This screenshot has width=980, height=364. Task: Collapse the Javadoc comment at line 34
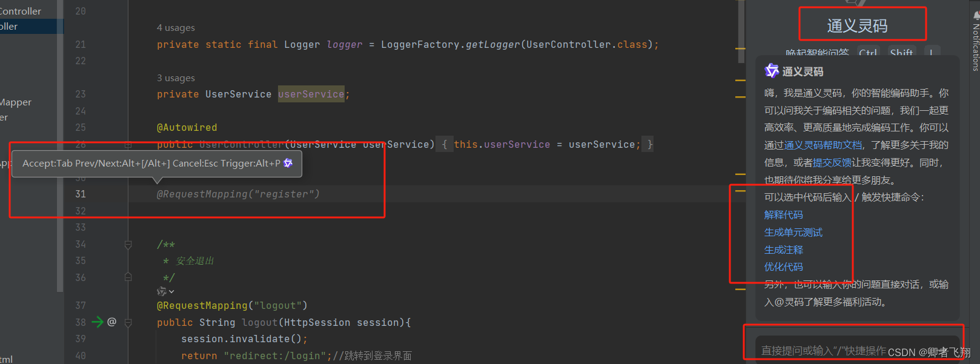128,245
